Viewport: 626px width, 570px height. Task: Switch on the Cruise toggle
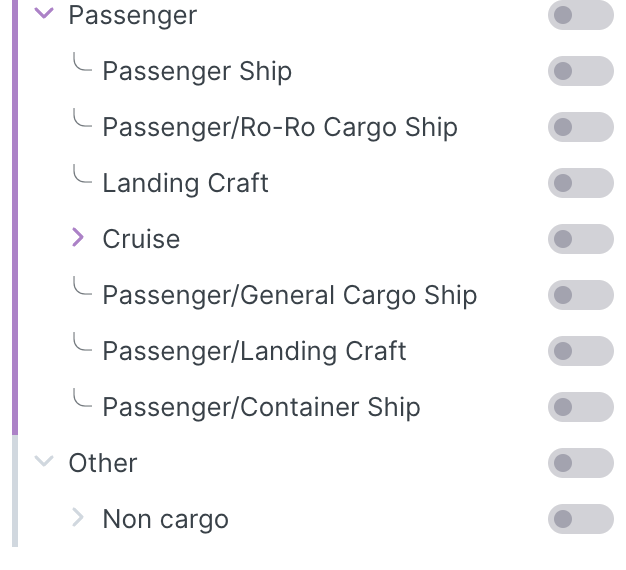(580, 240)
